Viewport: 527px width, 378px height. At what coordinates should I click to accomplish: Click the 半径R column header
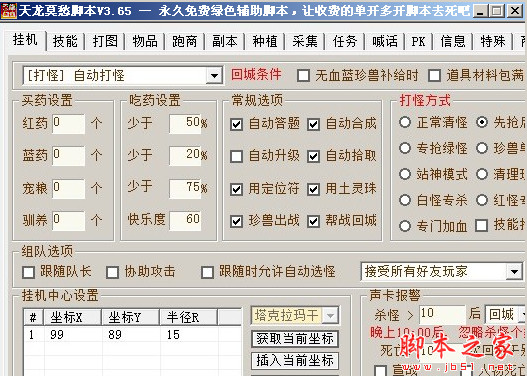[189, 317]
